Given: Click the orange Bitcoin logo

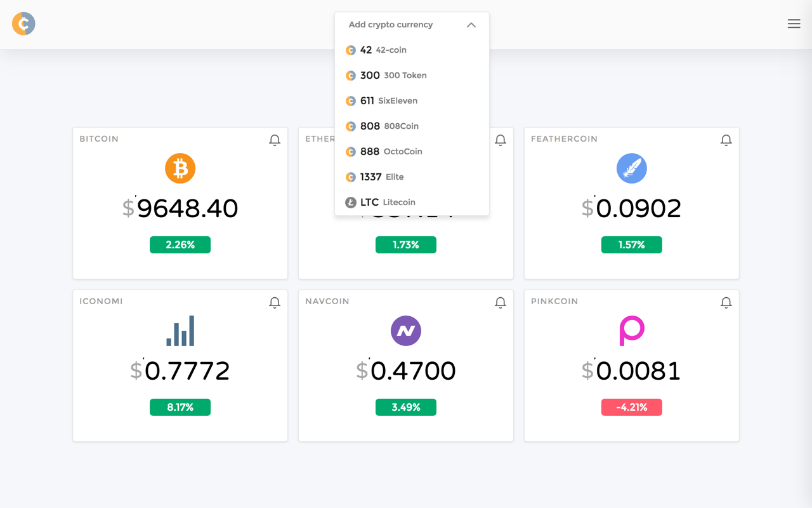Looking at the screenshot, I should (x=180, y=168).
